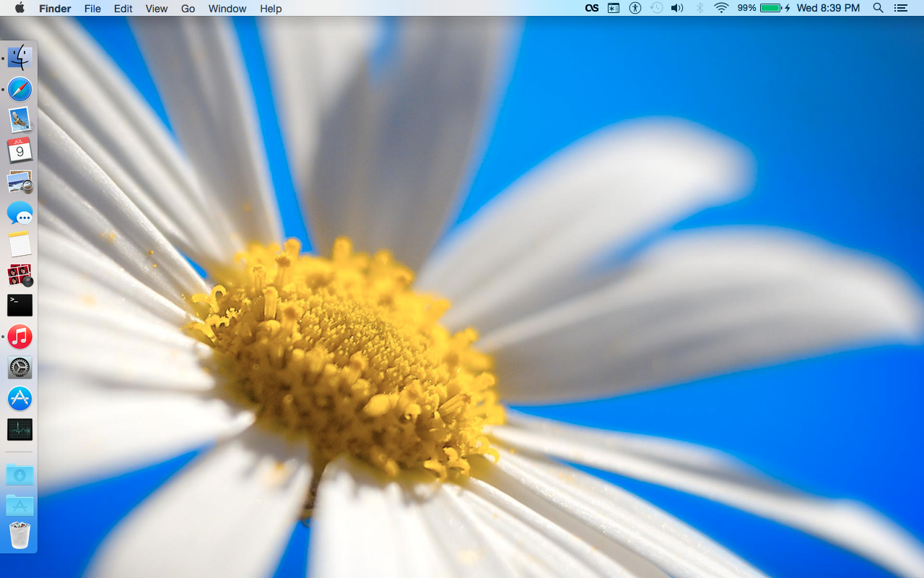Open the Wi-Fi status menu
Screen dimensions: 924x578
point(721,8)
